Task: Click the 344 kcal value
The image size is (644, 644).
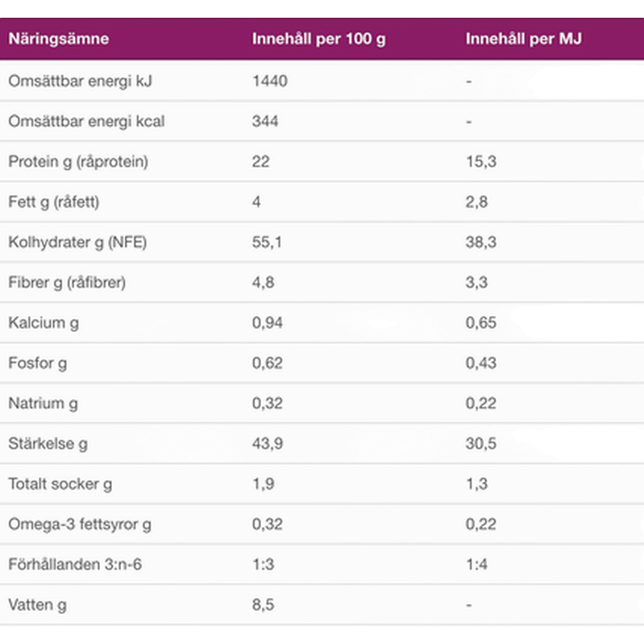Action: (x=265, y=121)
